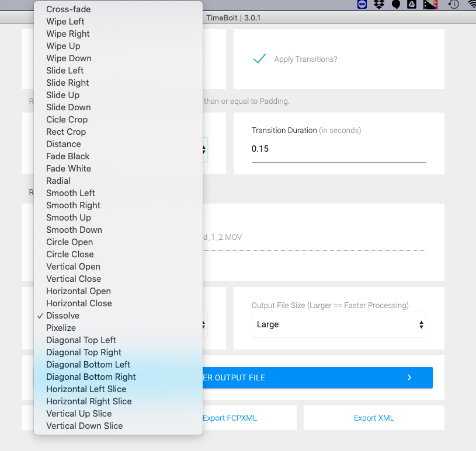The image size is (476, 451).
Task: Open the Dropbox menu bar icon
Action: pyautogui.click(x=379, y=4)
